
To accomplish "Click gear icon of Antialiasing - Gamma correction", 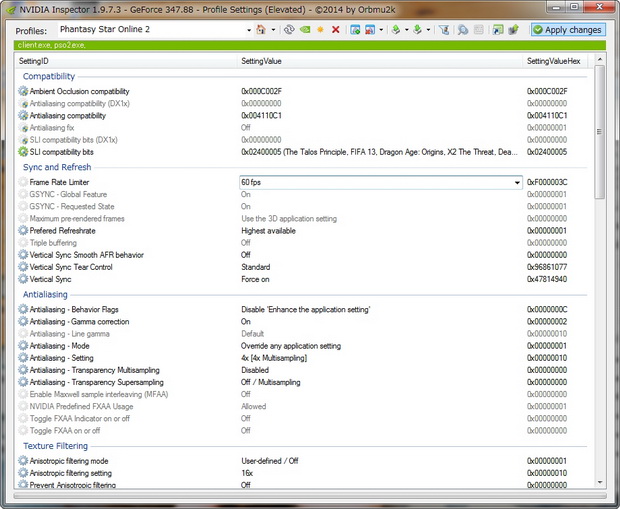I will coord(23,322).
